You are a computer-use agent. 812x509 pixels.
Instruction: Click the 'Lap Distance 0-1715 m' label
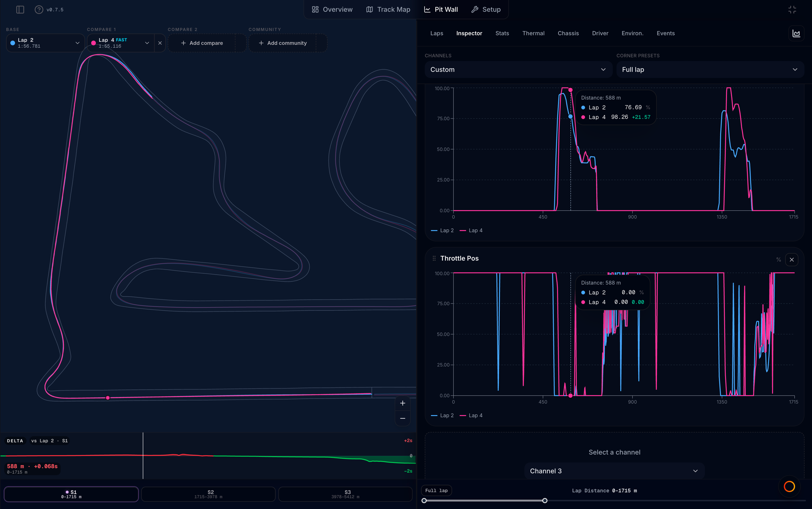point(604,490)
